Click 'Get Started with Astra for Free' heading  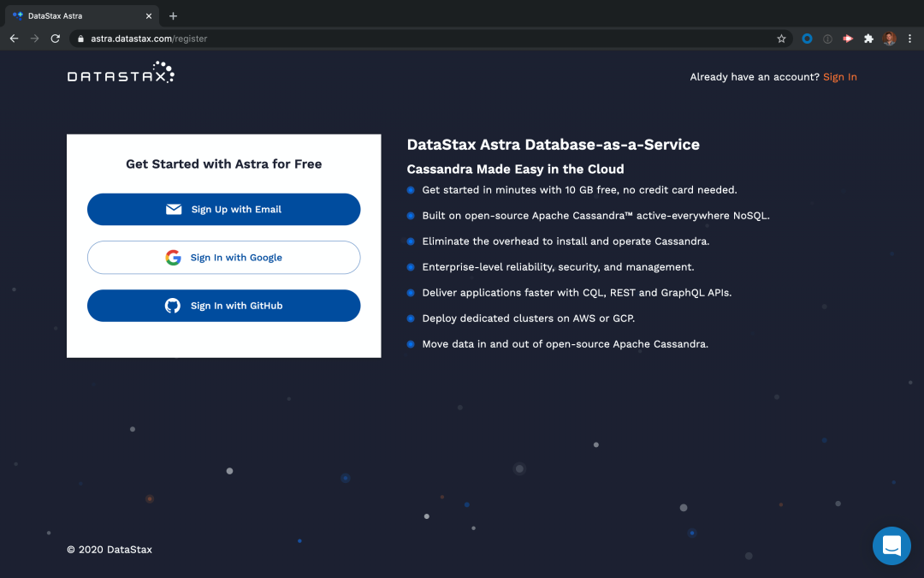(224, 164)
